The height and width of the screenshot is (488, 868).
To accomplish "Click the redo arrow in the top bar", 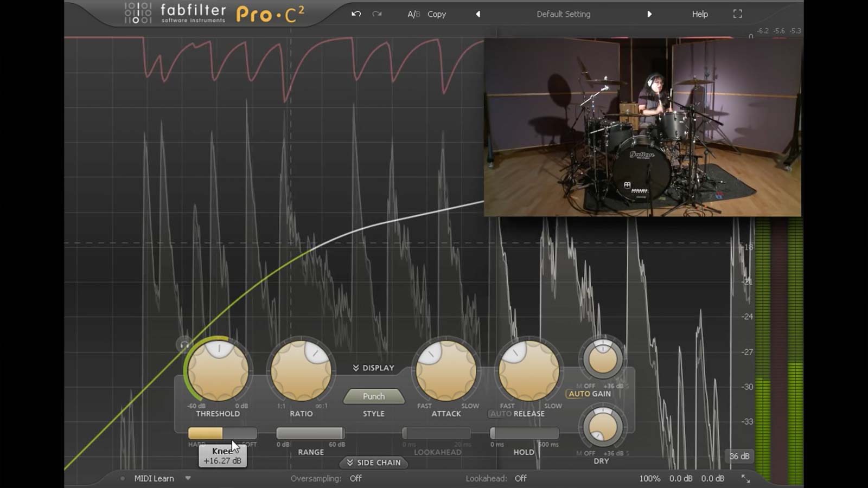I will [377, 14].
